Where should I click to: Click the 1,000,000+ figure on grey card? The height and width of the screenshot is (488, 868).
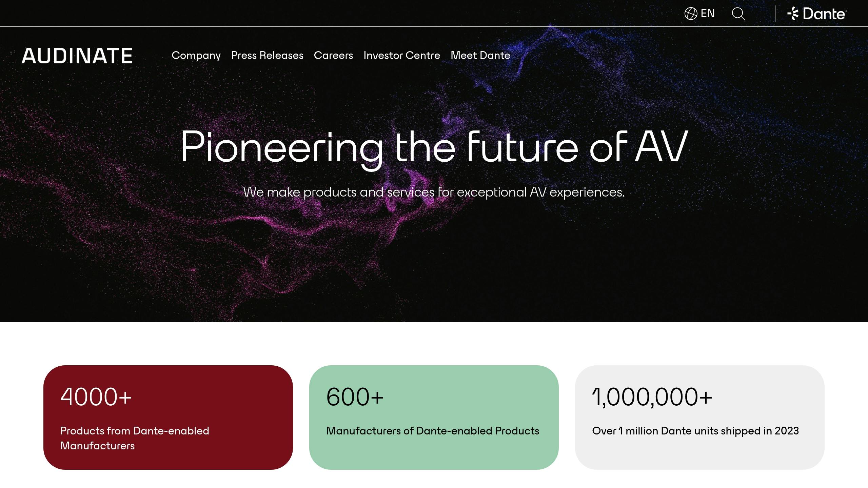click(x=652, y=397)
